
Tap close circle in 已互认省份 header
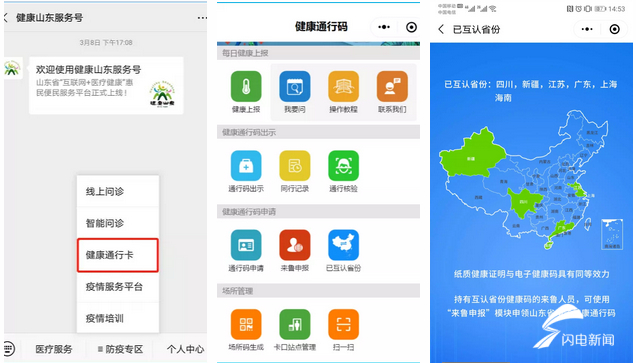[615, 29]
